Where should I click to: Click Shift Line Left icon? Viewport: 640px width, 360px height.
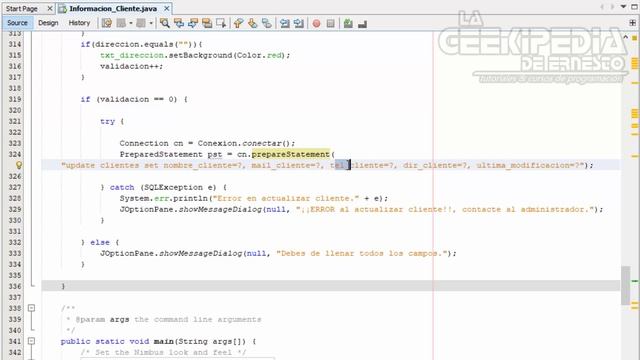click(x=284, y=23)
